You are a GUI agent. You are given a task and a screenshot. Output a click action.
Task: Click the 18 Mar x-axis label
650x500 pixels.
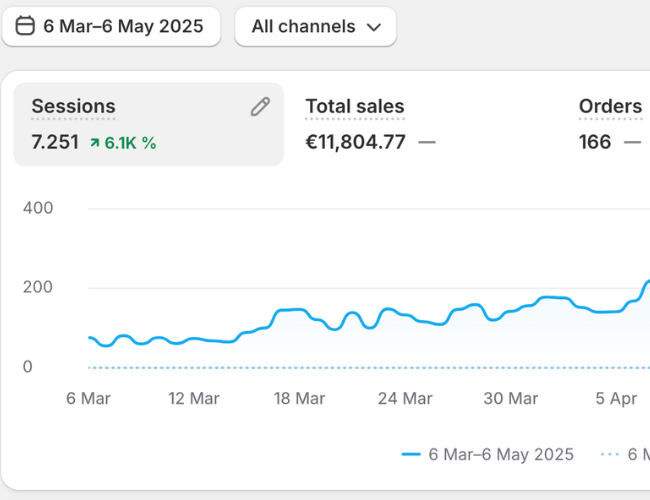pos(299,398)
